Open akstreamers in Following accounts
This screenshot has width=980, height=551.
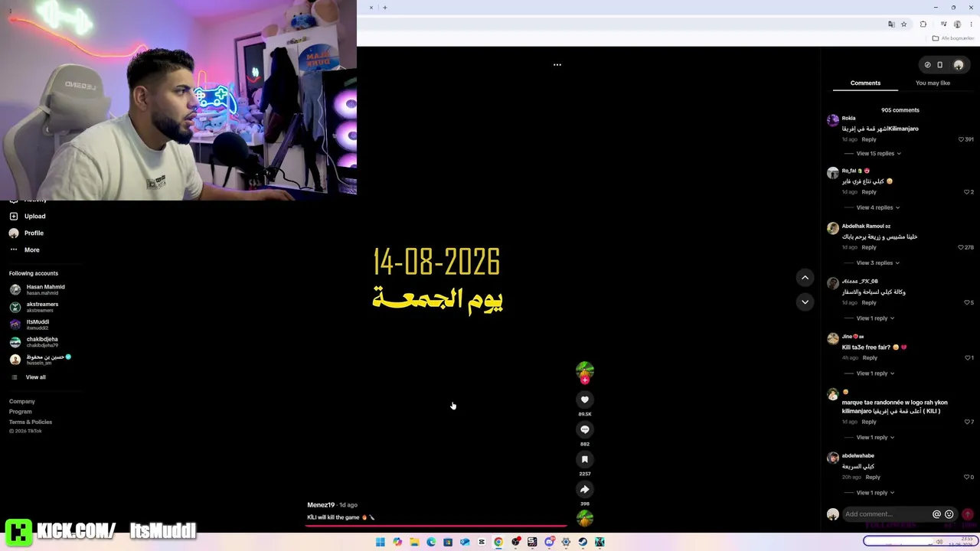[34, 307]
